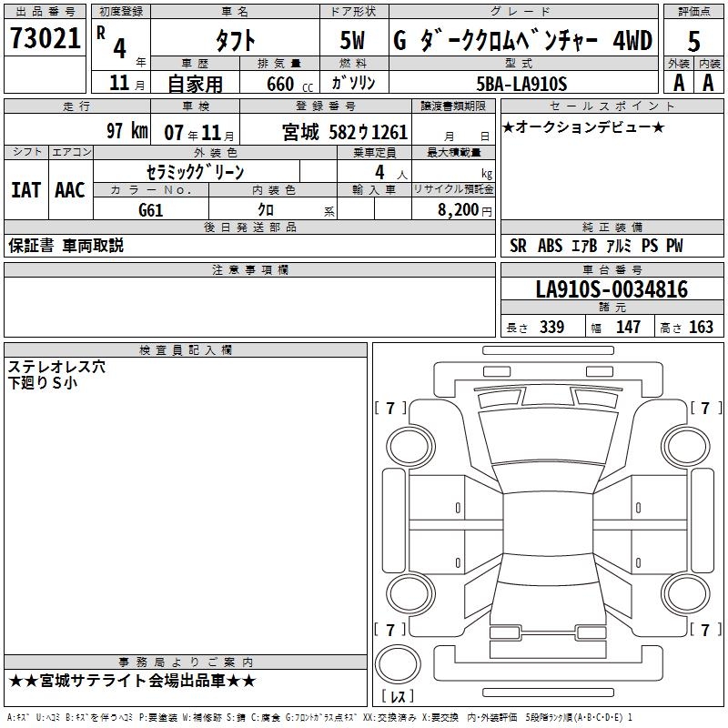
Task: Click the car name タフト
Action: pyautogui.click(x=234, y=40)
